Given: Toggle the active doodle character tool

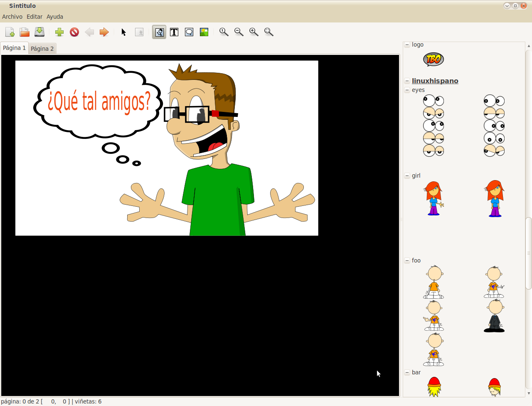Looking at the screenshot, I should 159,32.
